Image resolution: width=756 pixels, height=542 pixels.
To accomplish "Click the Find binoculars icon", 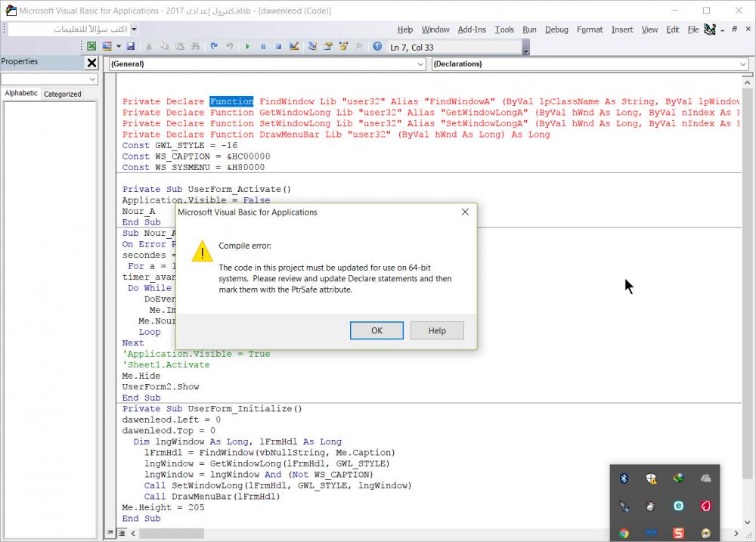I will [x=195, y=46].
